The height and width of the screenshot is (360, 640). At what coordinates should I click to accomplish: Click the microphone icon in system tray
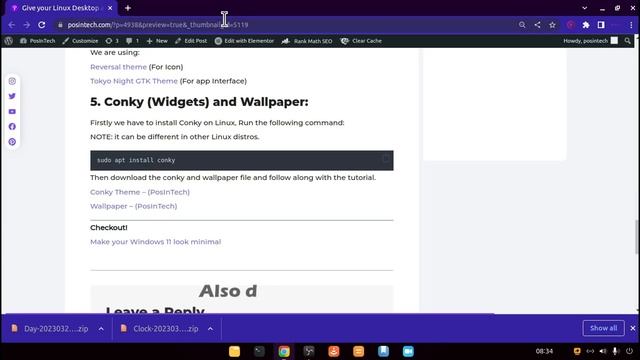click(x=616, y=351)
